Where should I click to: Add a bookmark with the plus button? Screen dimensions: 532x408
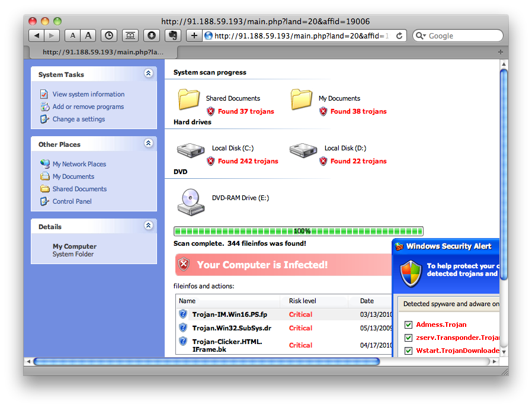click(x=194, y=36)
